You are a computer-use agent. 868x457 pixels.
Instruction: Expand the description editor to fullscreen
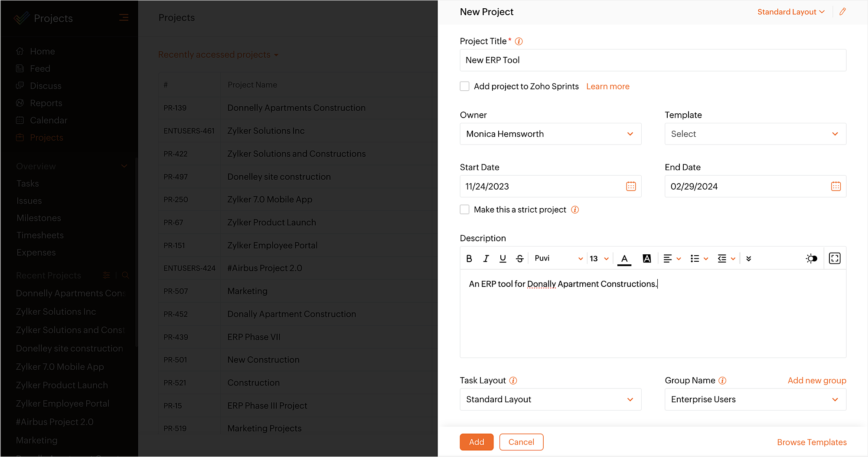click(x=835, y=258)
